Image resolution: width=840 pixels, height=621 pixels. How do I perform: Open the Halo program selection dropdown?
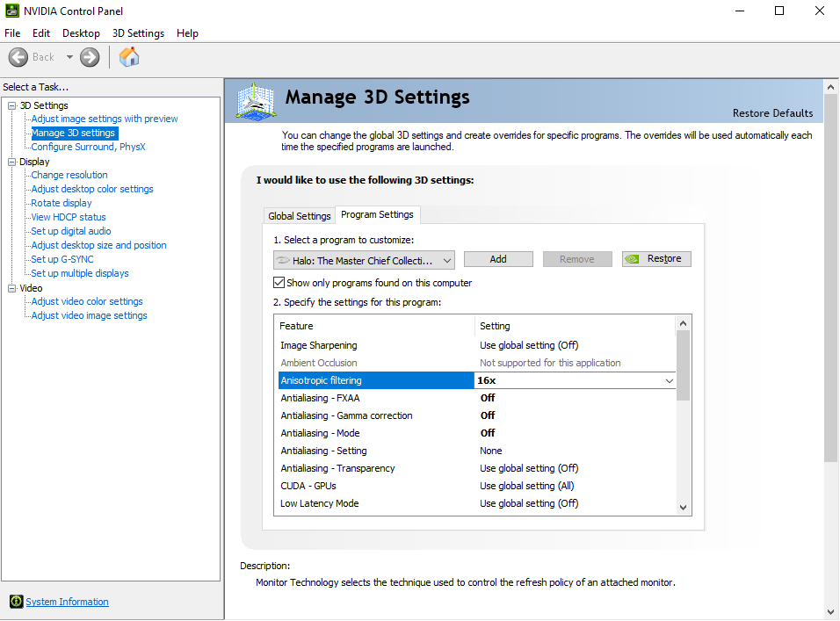pyautogui.click(x=365, y=260)
